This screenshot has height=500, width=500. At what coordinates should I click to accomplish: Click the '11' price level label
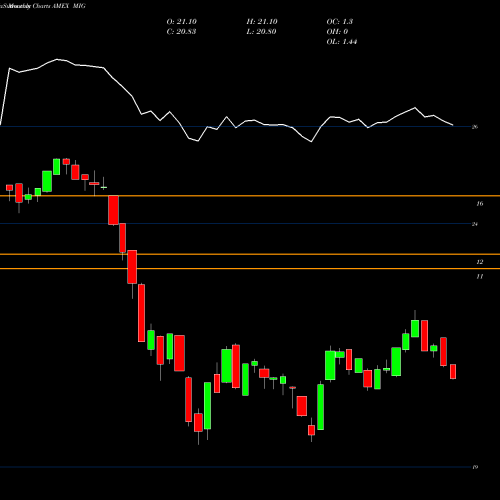(480, 276)
